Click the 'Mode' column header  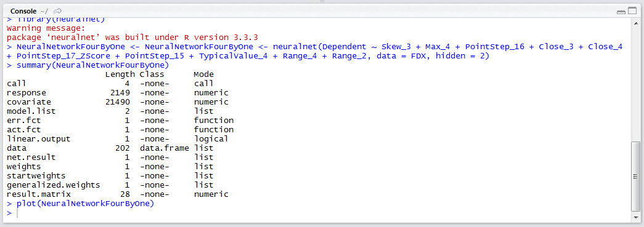click(x=204, y=74)
